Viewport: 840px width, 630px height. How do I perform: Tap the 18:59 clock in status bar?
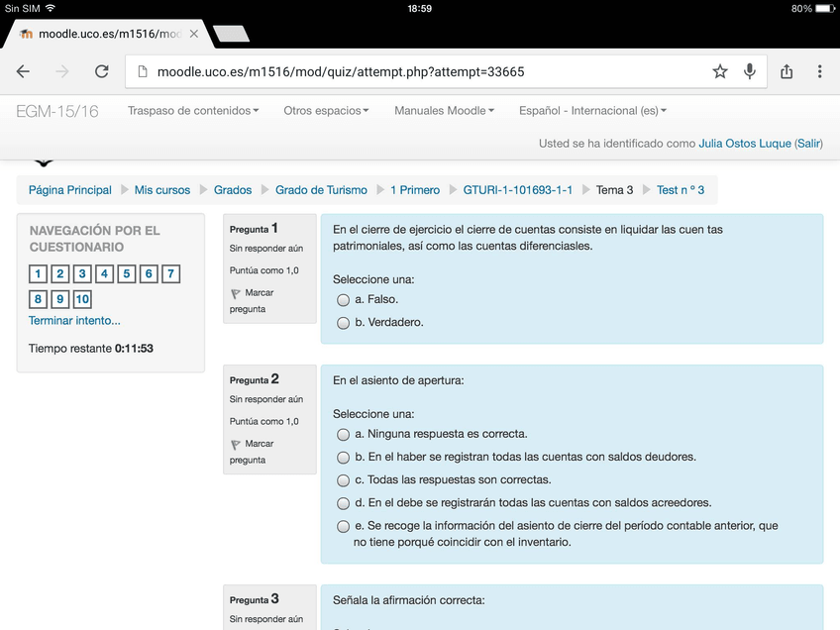pyautogui.click(x=419, y=9)
